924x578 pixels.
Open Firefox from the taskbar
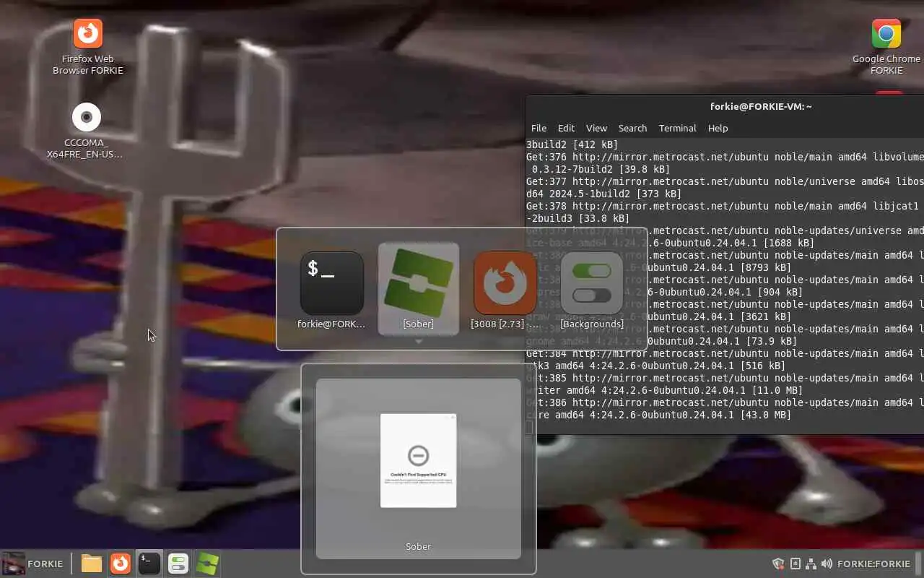(x=121, y=564)
